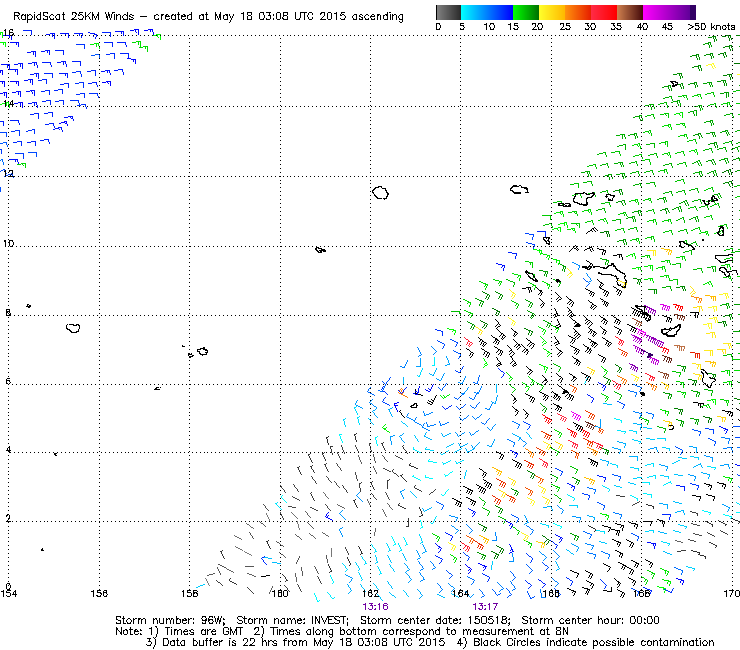740x650 pixels.
Task: Click the orange 25-30 knots legend color
Action: [x=578, y=12]
